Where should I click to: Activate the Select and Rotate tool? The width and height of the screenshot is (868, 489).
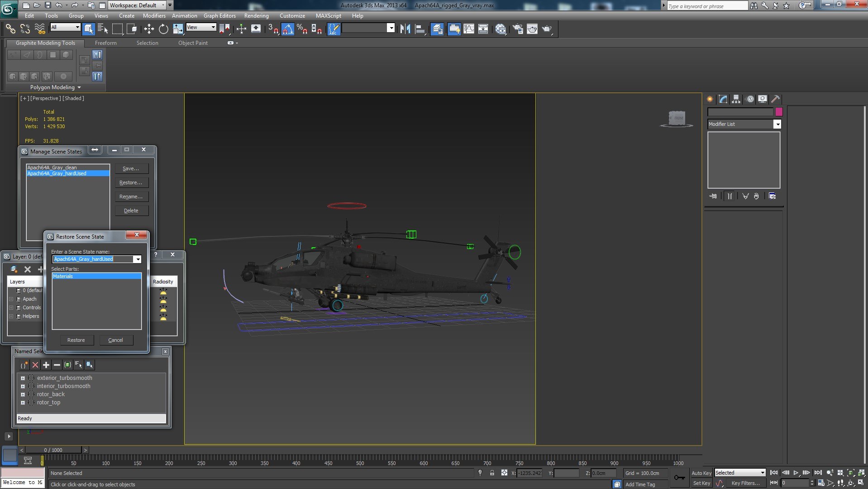coord(163,29)
